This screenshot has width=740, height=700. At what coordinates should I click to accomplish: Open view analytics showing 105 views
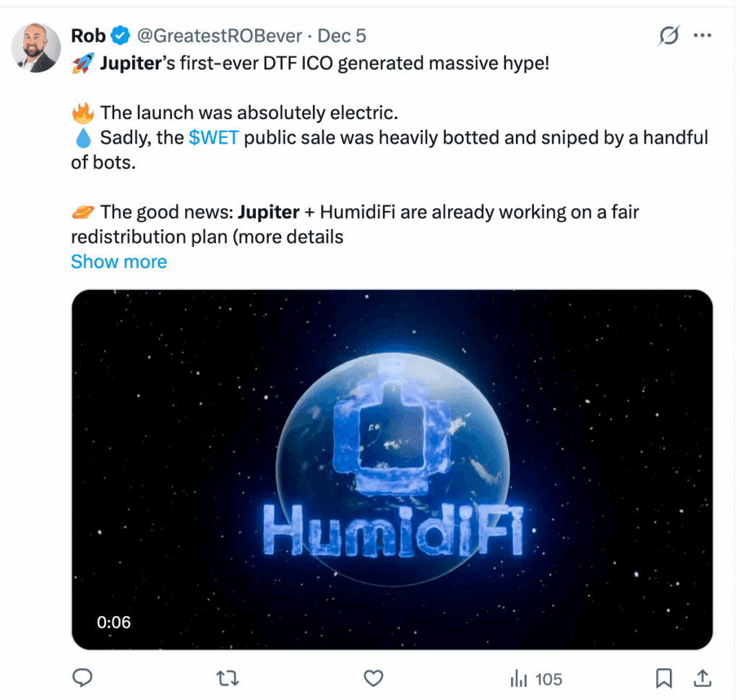point(535,678)
